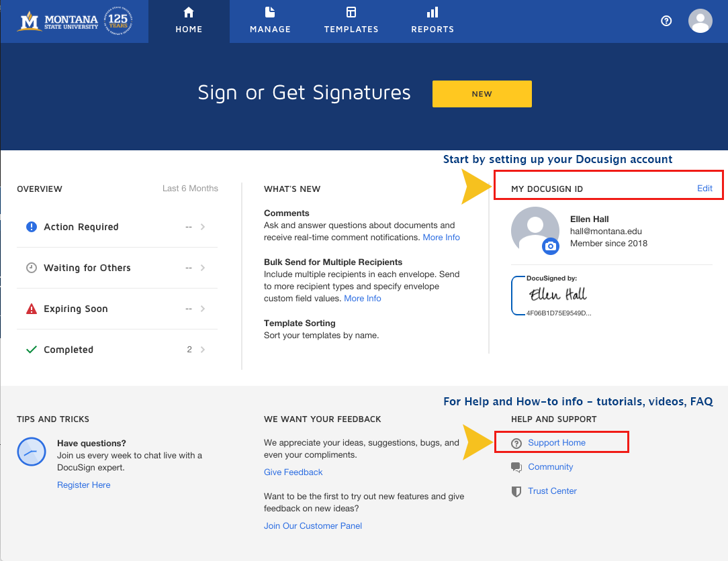
Task: Click the red Expiring Soon warning icon
Action: (31, 309)
